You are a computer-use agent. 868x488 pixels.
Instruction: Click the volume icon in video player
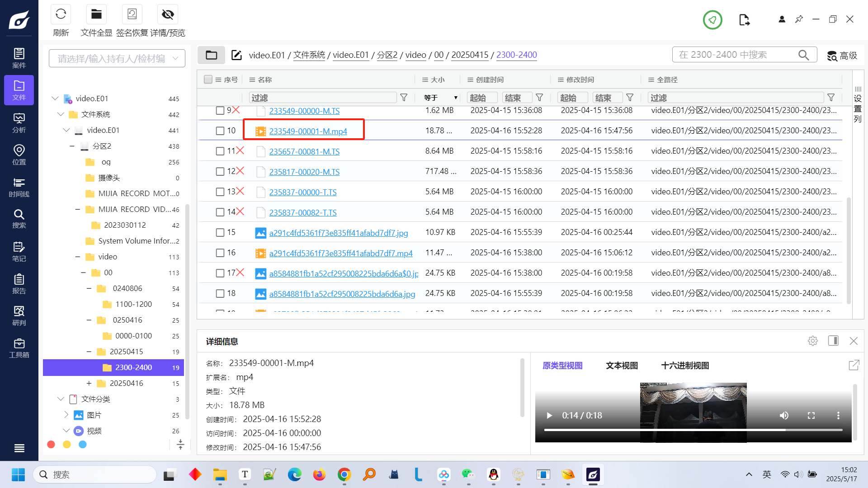click(x=784, y=415)
